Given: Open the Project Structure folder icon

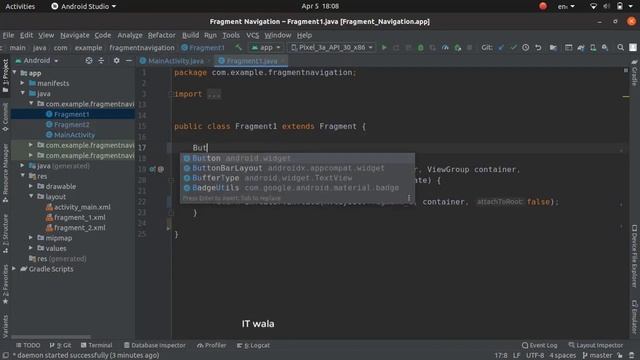Looking at the screenshot, I should (553, 48).
